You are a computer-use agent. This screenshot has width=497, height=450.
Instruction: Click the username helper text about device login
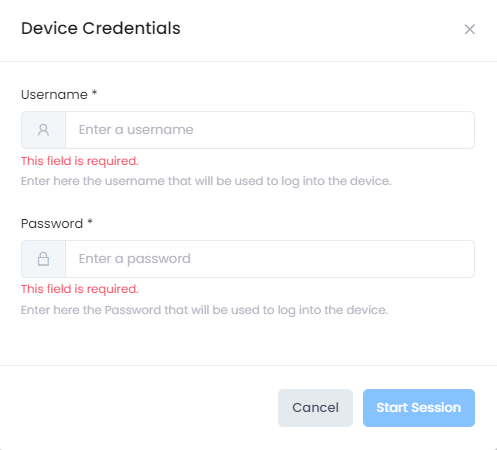coord(206,181)
